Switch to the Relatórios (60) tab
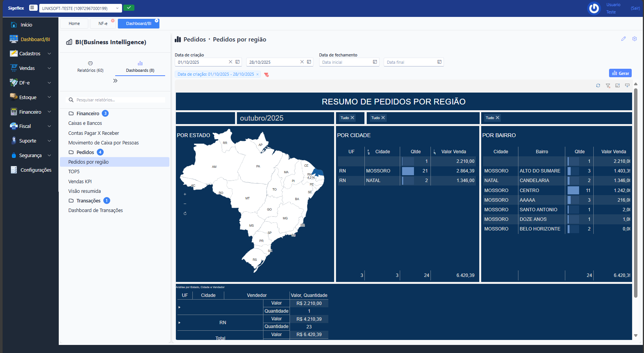The image size is (644, 353). pyautogui.click(x=90, y=67)
